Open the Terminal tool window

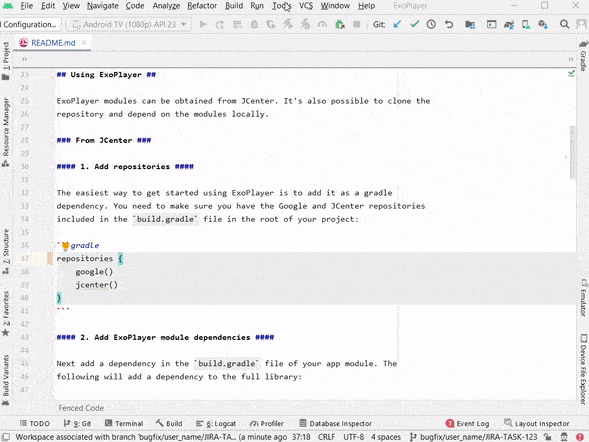click(x=124, y=424)
